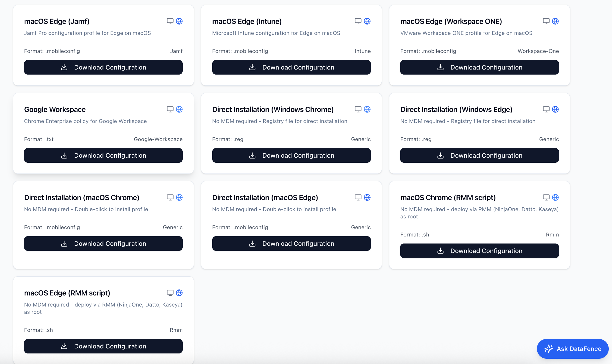The image size is (612, 364).
Task: Click the 'Workspace-One' platform tag
Action: [x=538, y=51]
